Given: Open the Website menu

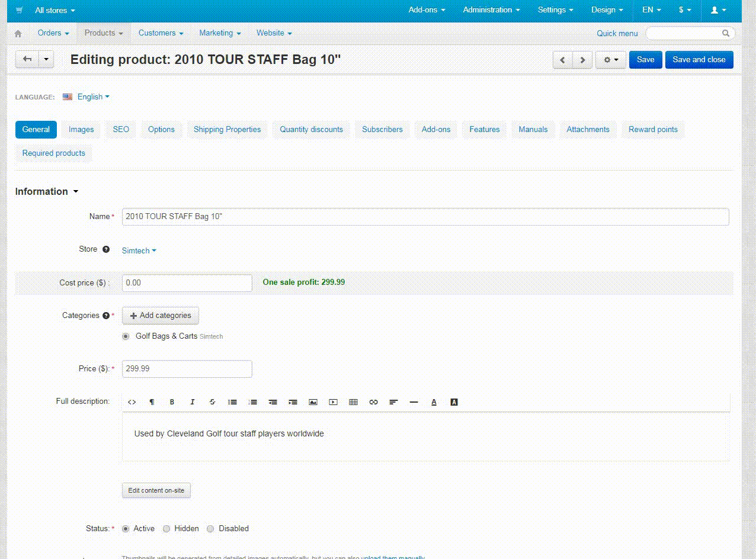Looking at the screenshot, I should tap(274, 33).
